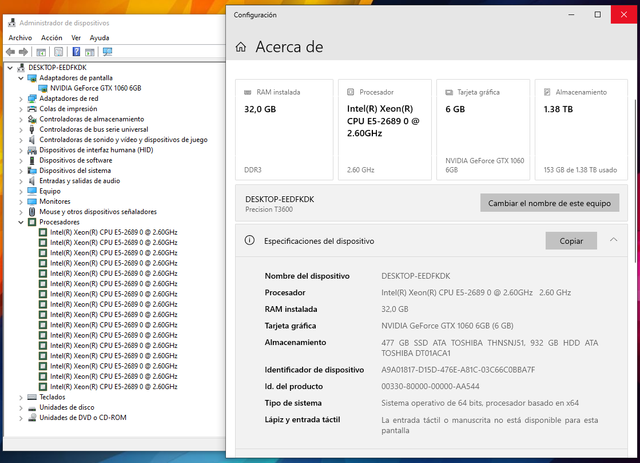Open Archivo menu in Device Manager
Screen dimensions: 640x463
[x=20, y=38]
